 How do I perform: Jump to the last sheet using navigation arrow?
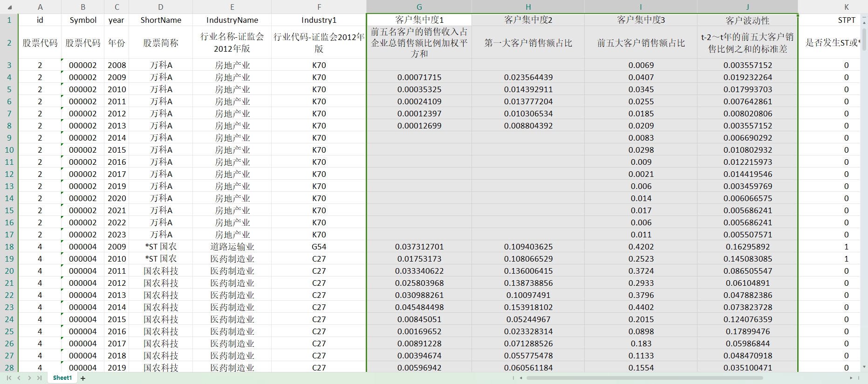coord(39,378)
